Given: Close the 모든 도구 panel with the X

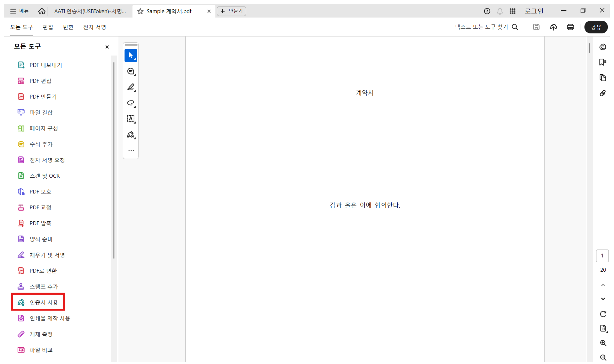Looking at the screenshot, I should coord(107,47).
